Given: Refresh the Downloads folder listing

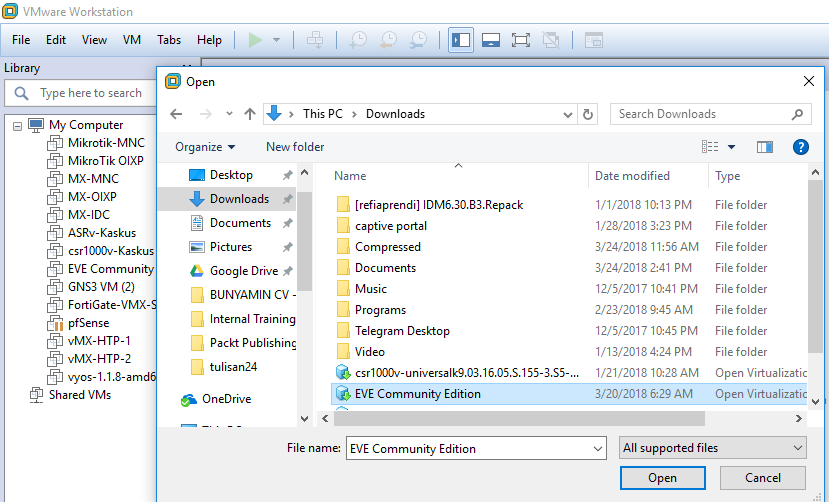Looking at the screenshot, I should point(588,114).
